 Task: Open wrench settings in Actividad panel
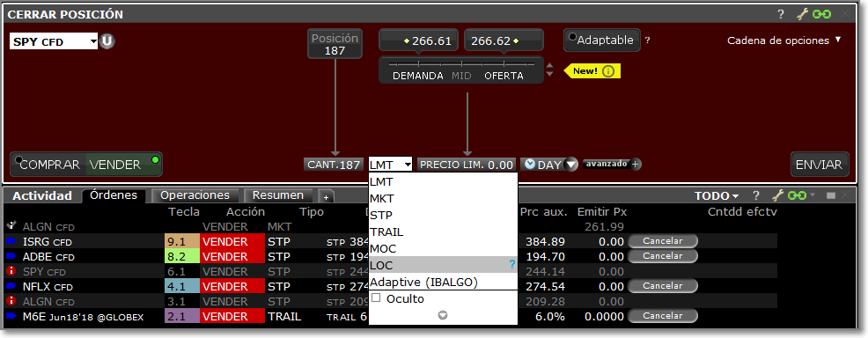click(778, 195)
